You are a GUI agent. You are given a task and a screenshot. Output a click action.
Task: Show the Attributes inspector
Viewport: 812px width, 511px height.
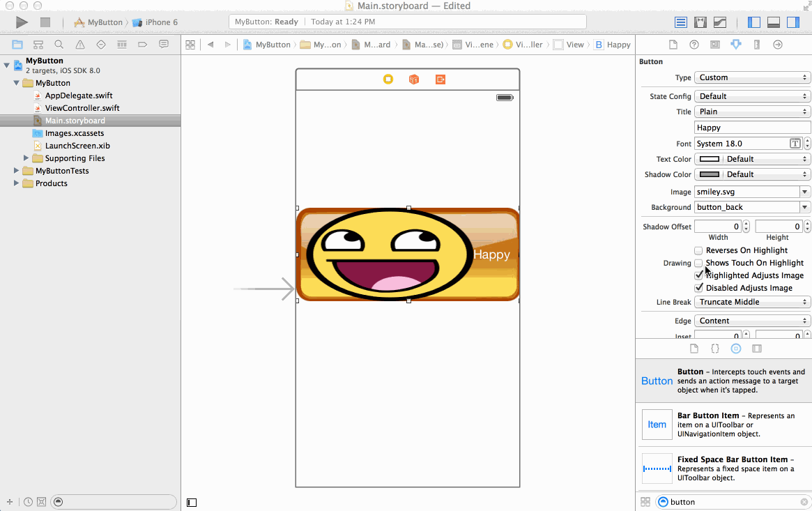coord(735,45)
